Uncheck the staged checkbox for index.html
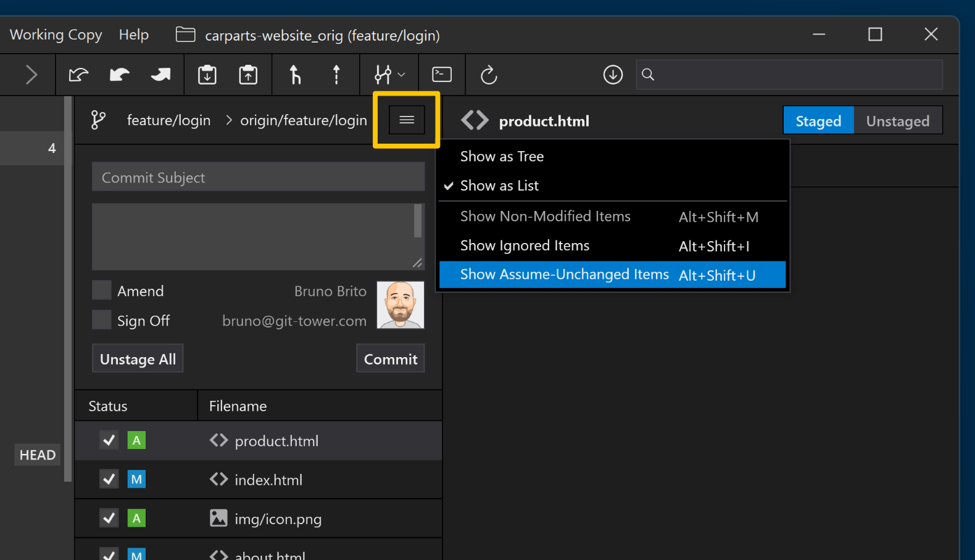The image size is (975, 560). click(109, 479)
